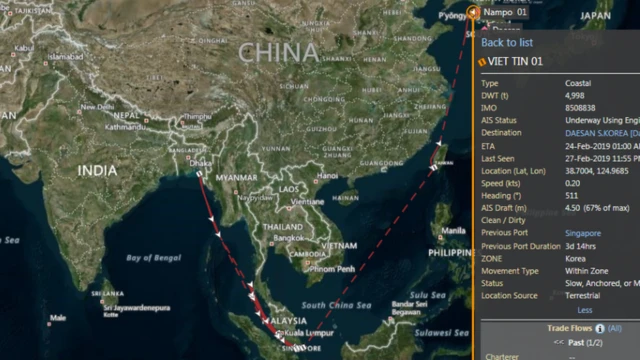Open the Singapore previous port link
This screenshot has width=640, height=360.
(583, 233)
